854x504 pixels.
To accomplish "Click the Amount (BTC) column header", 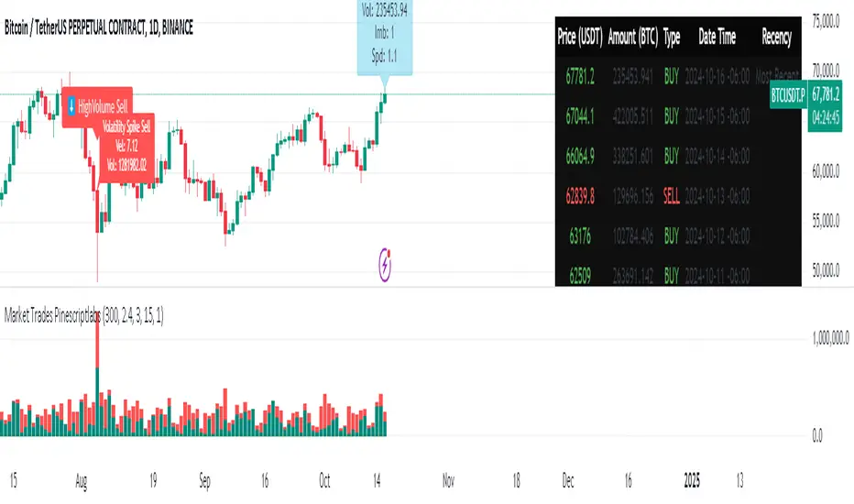I will 632,40.
